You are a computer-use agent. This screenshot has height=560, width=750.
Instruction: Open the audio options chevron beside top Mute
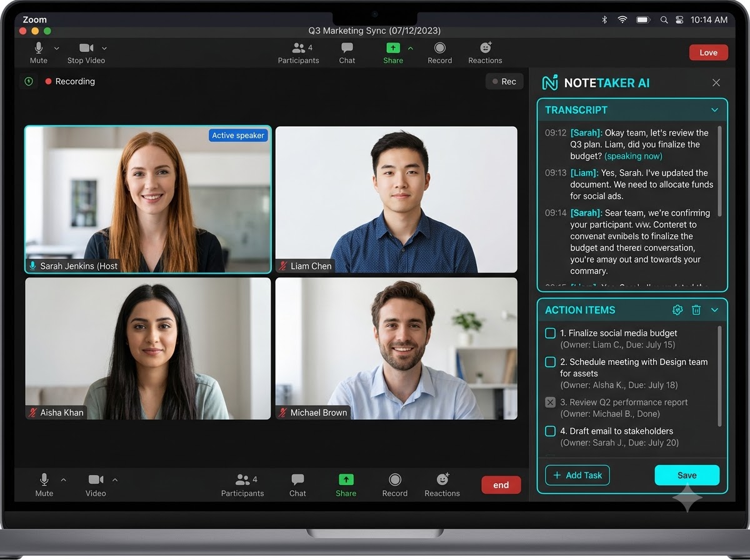(x=57, y=48)
